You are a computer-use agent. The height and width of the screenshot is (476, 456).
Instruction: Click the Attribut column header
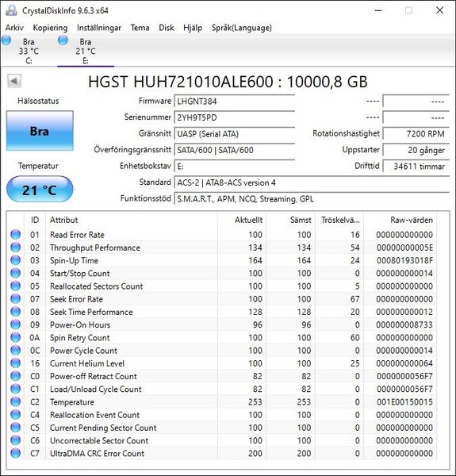[x=132, y=220]
